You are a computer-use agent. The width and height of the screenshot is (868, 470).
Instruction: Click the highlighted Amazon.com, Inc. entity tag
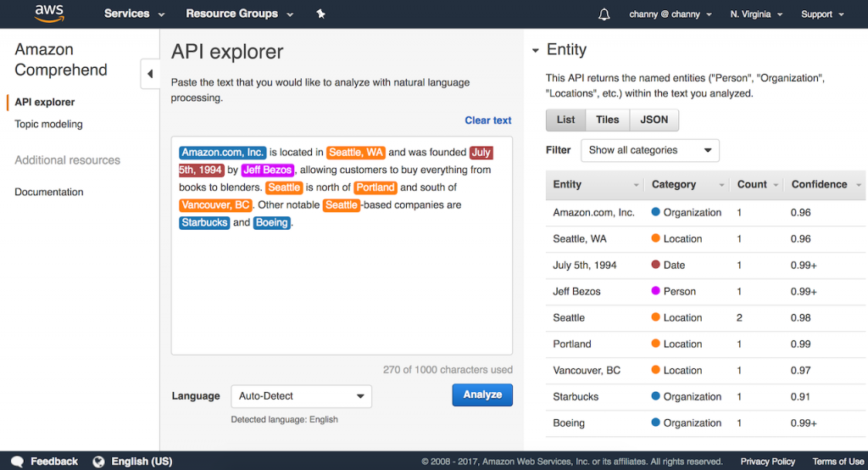pos(223,153)
